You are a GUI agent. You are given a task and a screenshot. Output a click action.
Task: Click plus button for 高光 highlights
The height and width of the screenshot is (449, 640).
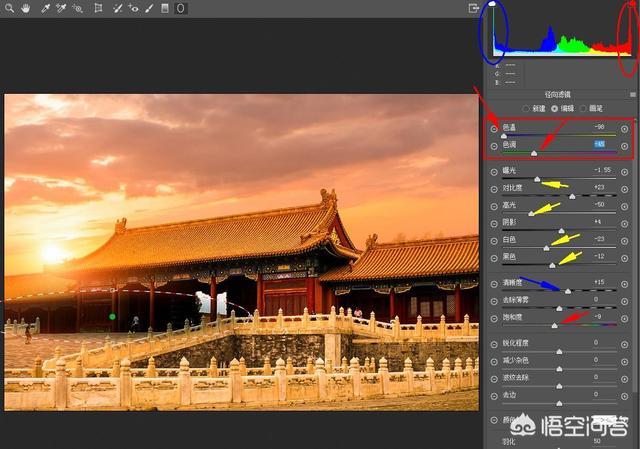[x=624, y=207]
